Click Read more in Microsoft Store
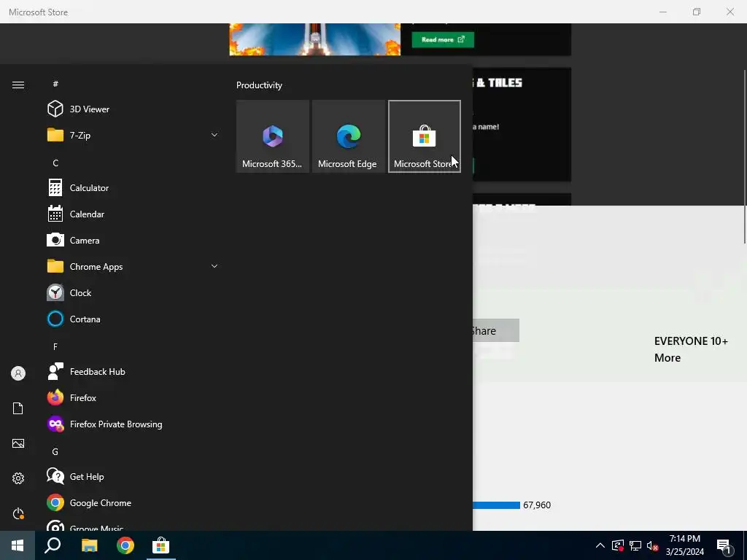 tap(443, 39)
